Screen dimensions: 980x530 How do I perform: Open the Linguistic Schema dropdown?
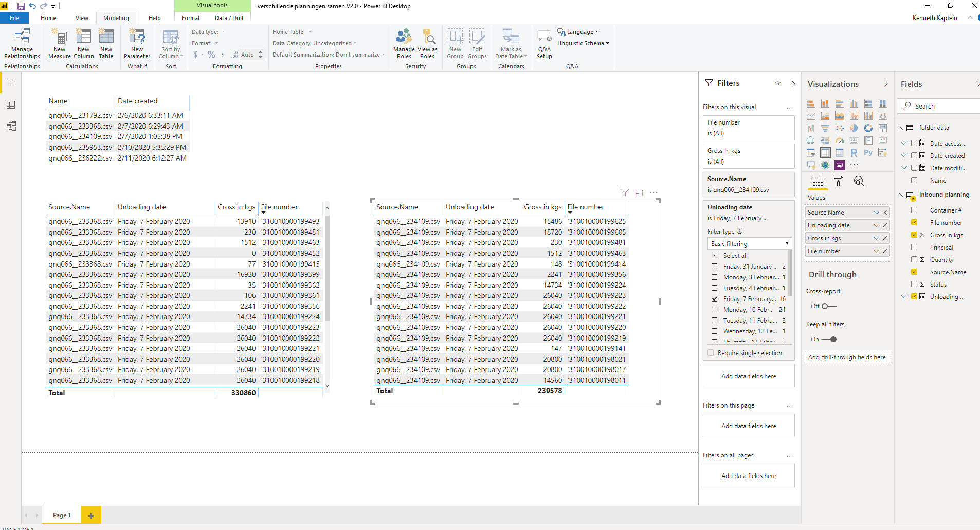click(x=583, y=43)
